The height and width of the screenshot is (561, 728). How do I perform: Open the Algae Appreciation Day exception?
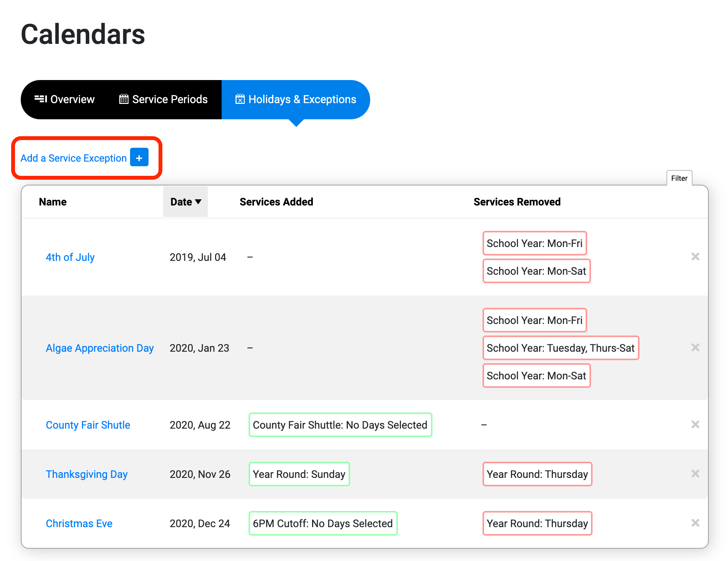100,348
